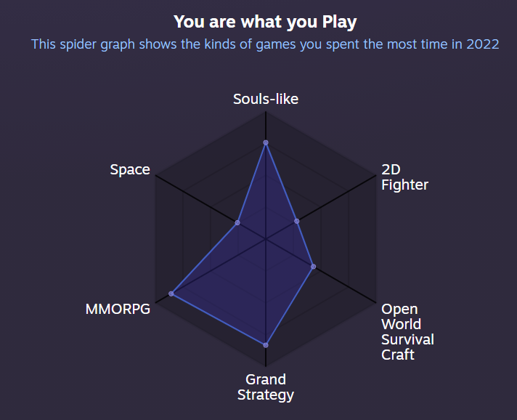Select the MMORPG axis label

pos(118,309)
